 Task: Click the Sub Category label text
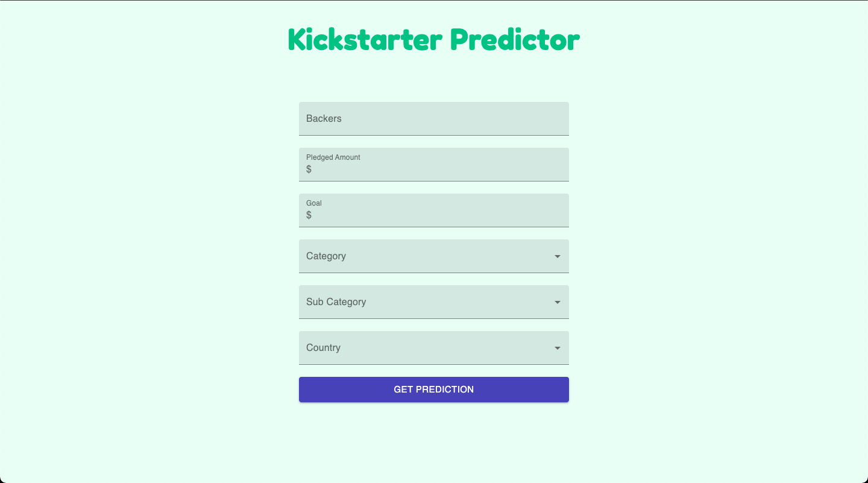pos(336,302)
